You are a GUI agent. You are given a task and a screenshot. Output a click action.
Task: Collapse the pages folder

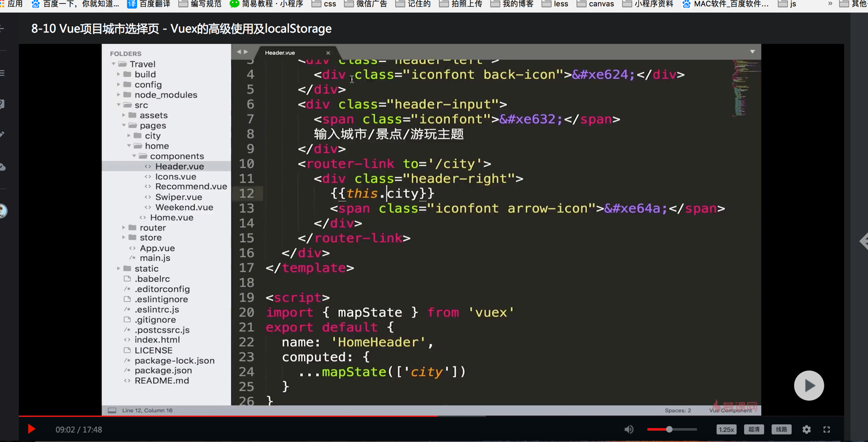click(x=123, y=126)
